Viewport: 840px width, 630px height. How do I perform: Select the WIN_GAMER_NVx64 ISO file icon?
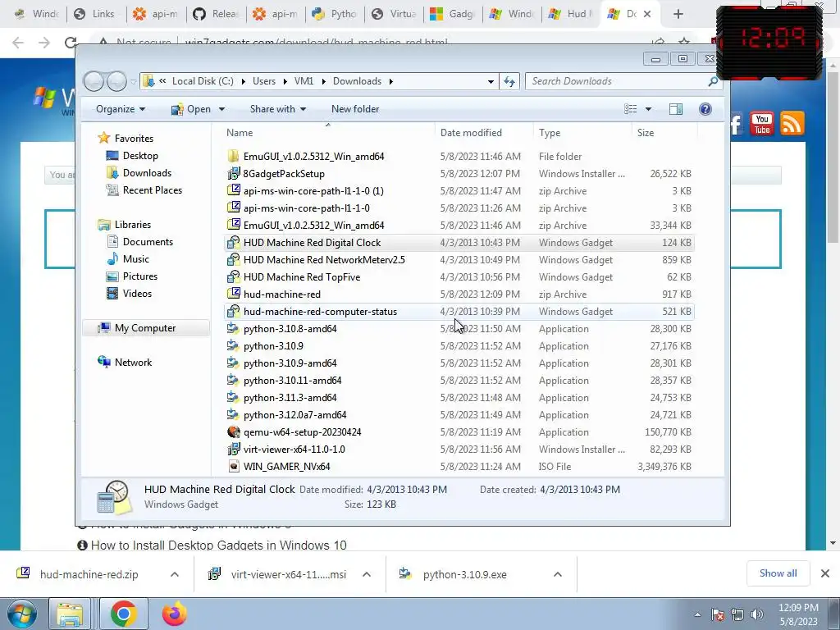pos(233,466)
